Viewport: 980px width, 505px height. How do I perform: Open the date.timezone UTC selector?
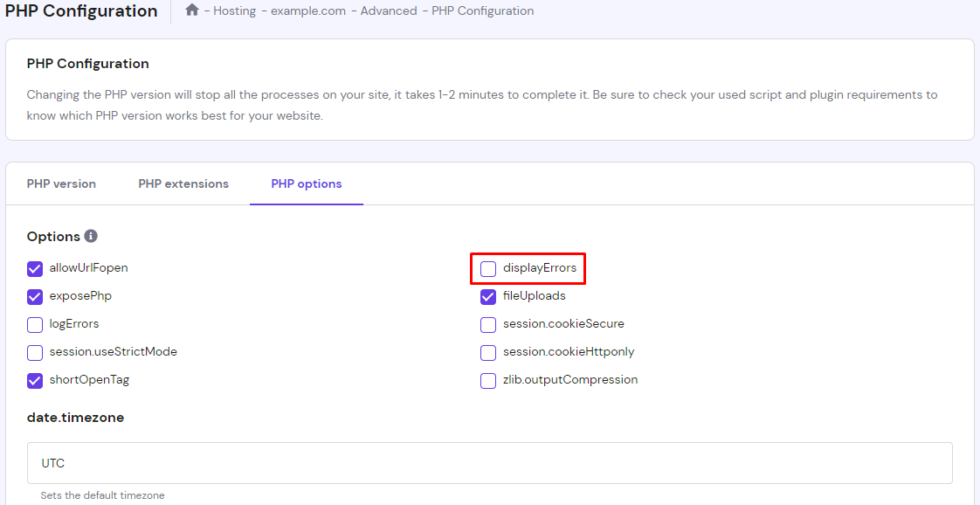[489, 462]
